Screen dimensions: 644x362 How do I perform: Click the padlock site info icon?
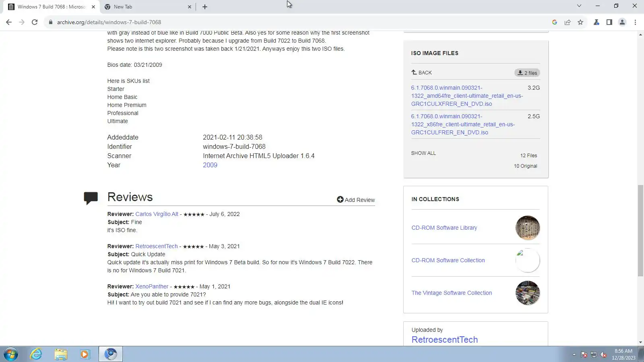pyautogui.click(x=50, y=22)
